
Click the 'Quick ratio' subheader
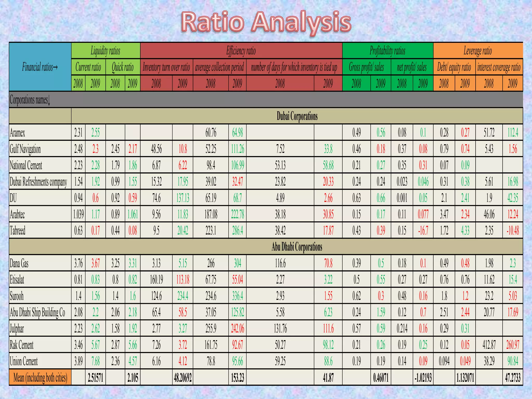tap(123, 67)
